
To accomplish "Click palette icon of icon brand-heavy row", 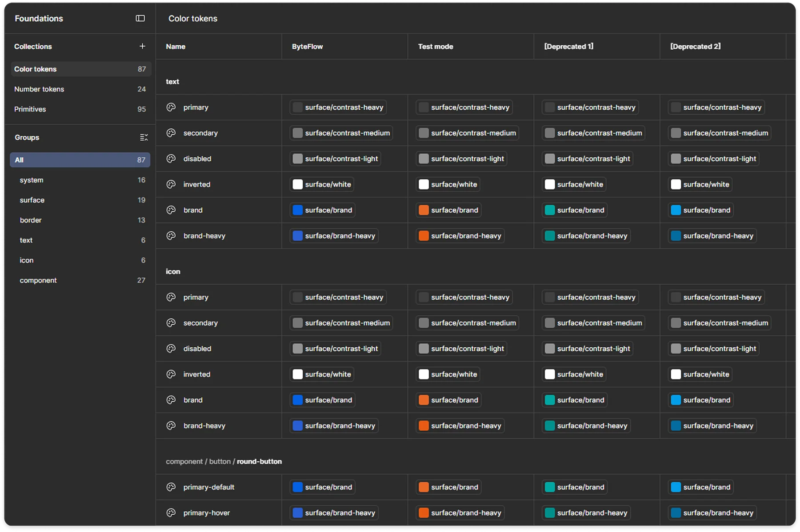I will pyautogui.click(x=171, y=426).
